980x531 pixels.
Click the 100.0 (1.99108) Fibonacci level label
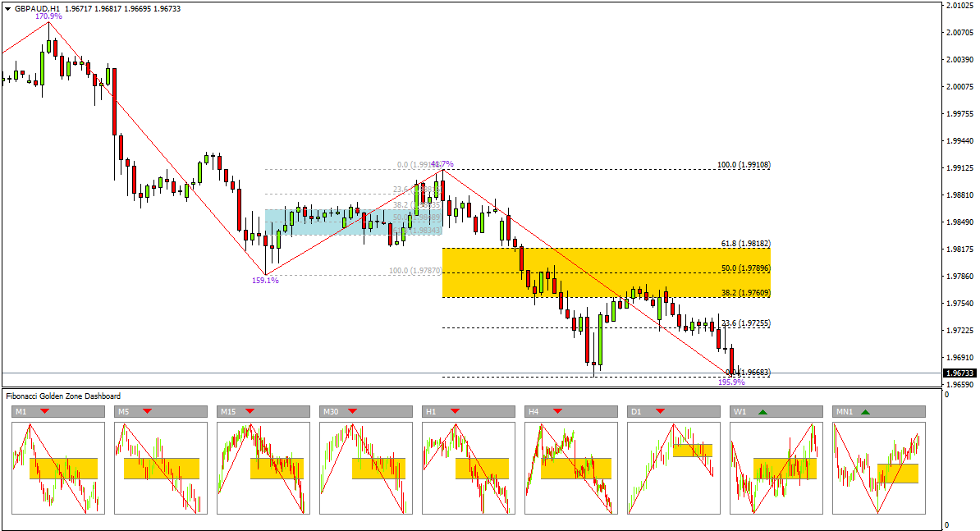744,165
